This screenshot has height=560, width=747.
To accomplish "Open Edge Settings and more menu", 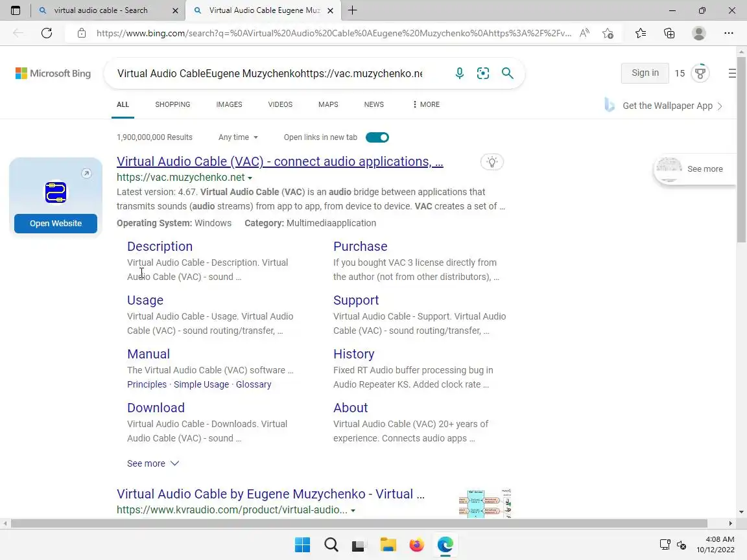I will pyautogui.click(x=728, y=33).
